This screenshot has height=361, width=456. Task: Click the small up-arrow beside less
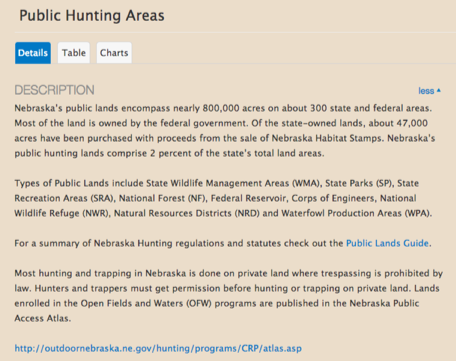click(x=439, y=90)
